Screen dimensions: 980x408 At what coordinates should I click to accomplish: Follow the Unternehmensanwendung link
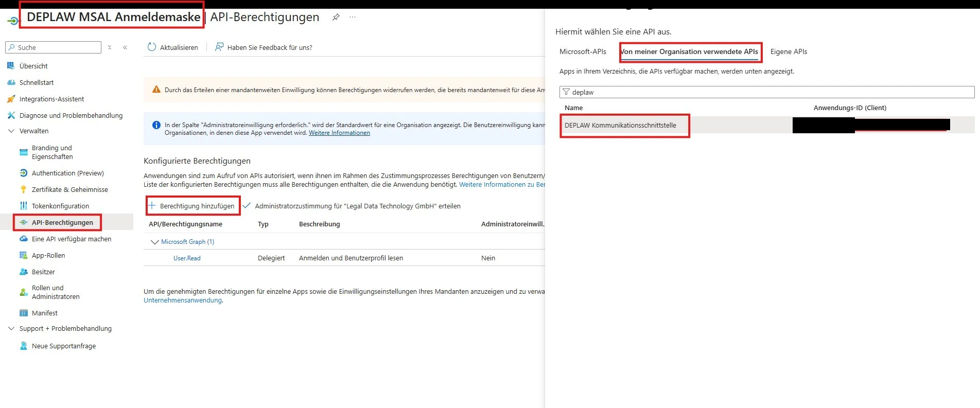[183, 300]
